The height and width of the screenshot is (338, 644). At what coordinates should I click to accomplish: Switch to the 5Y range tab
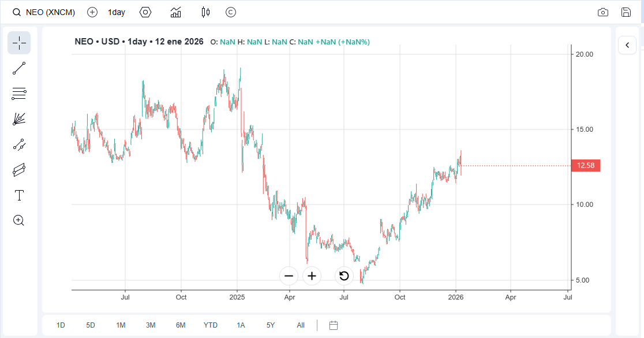pos(270,325)
